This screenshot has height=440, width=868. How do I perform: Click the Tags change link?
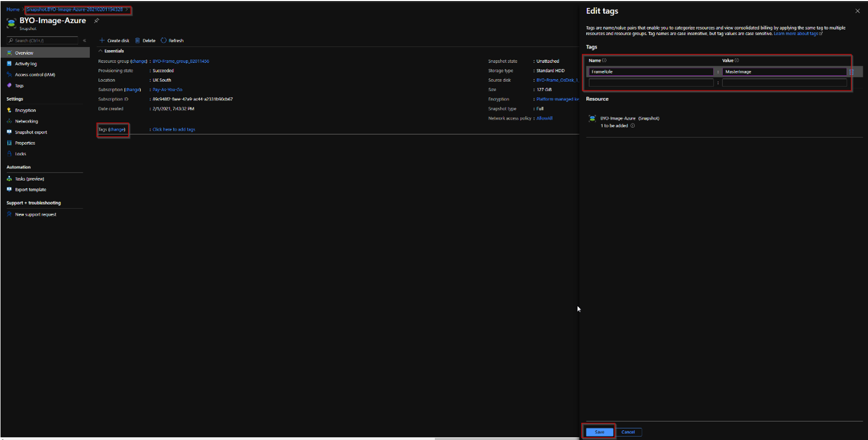tap(117, 129)
